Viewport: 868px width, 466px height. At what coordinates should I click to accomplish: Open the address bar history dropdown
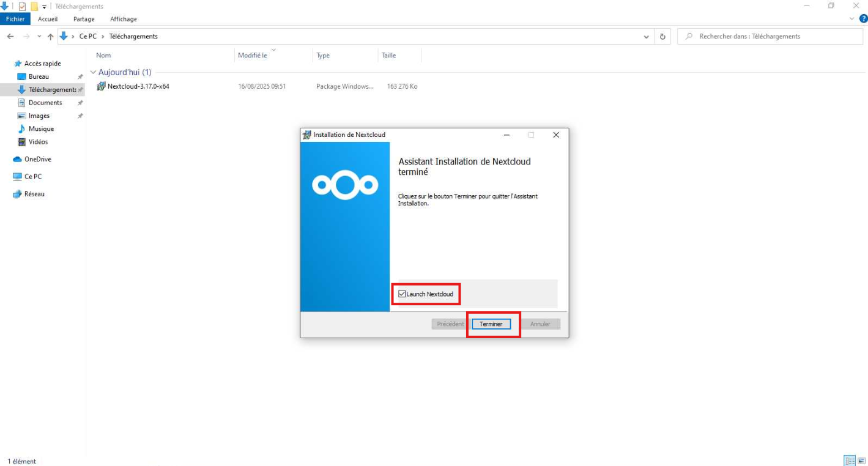pos(647,37)
